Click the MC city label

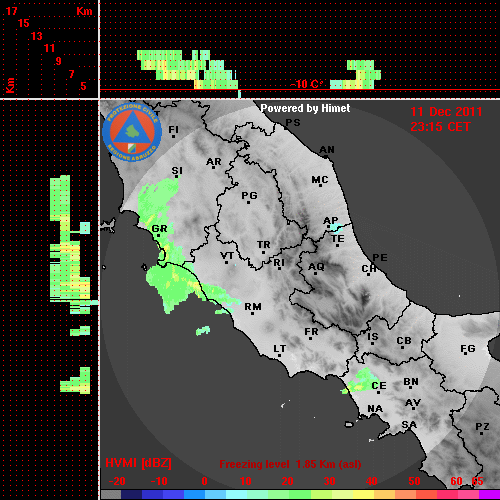[320, 180]
